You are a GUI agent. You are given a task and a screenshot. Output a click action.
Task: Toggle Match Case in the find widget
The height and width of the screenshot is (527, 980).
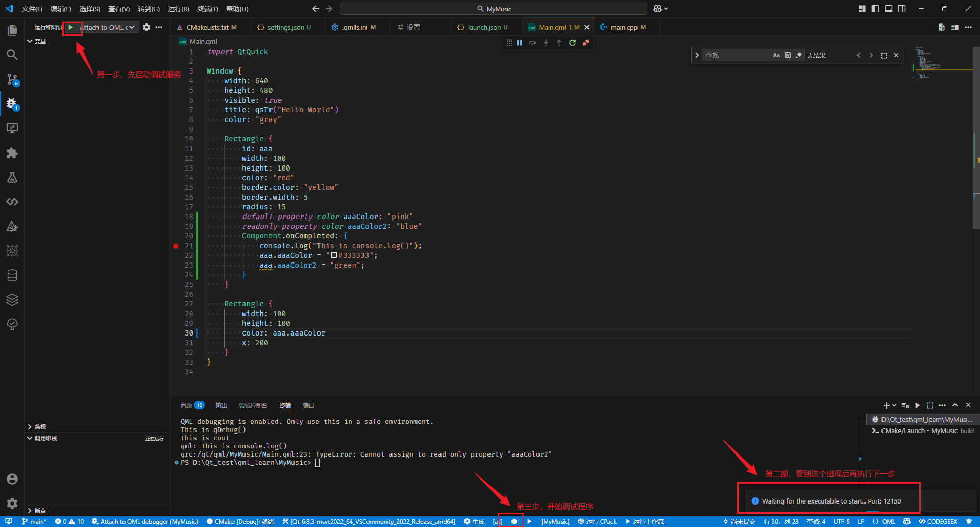coord(776,55)
